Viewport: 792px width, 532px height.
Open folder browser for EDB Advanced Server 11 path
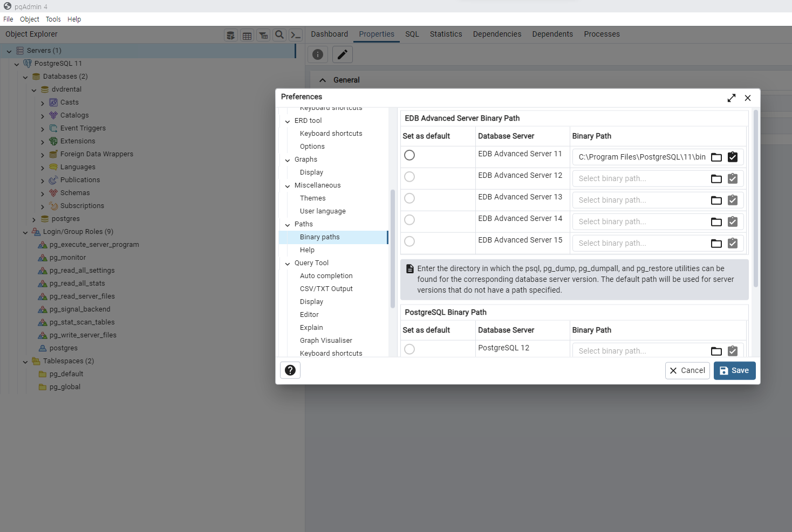pos(716,157)
